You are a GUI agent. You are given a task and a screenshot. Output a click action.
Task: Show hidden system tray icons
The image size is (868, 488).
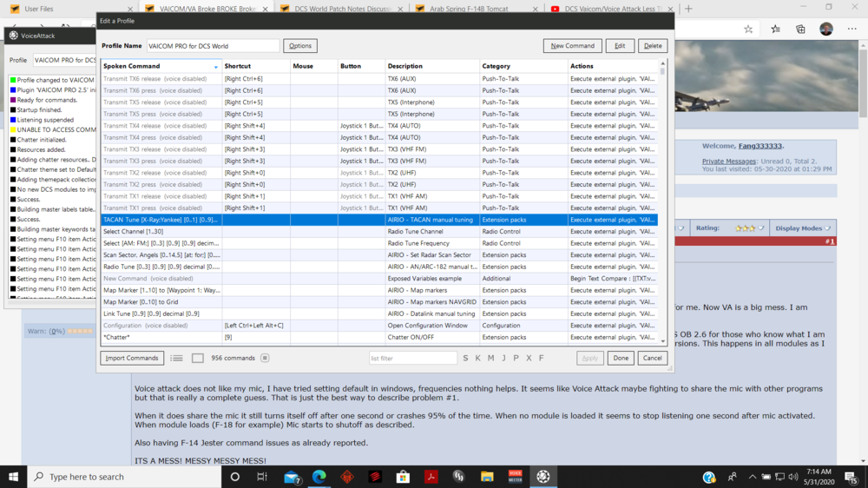pos(752,477)
